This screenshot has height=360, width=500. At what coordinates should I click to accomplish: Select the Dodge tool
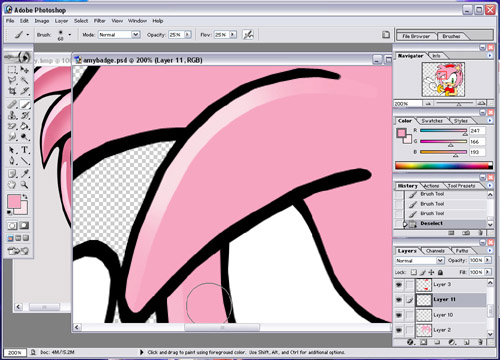click(24, 137)
